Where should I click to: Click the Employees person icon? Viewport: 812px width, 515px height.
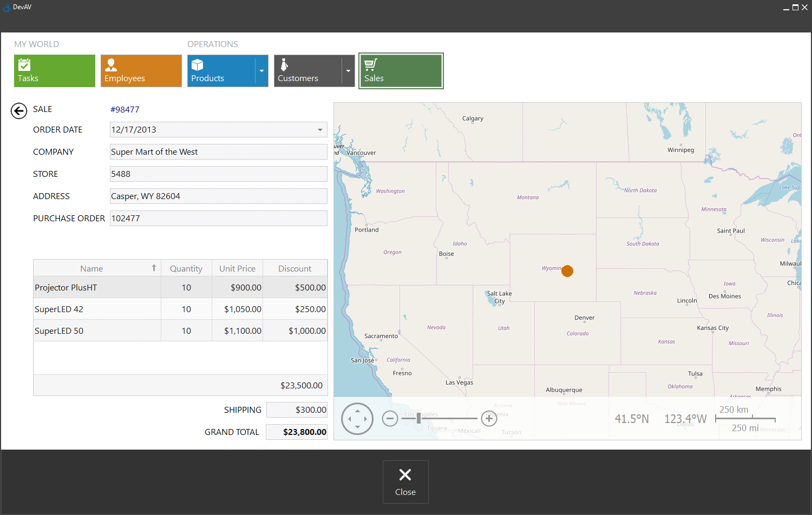point(111,64)
